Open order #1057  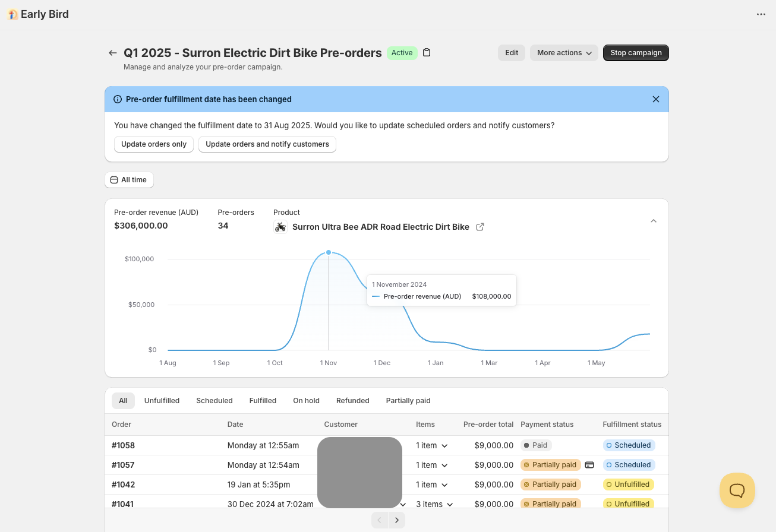pos(124,465)
